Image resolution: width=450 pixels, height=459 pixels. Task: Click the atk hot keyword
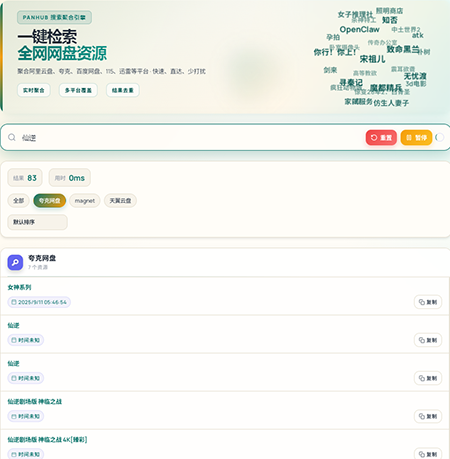[418, 35]
